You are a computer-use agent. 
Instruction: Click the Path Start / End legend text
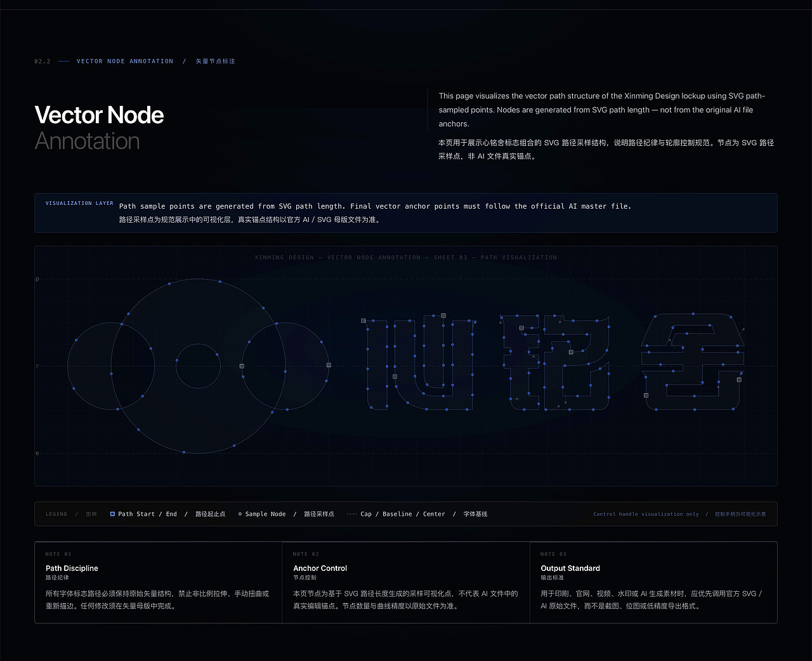click(147, 514)
